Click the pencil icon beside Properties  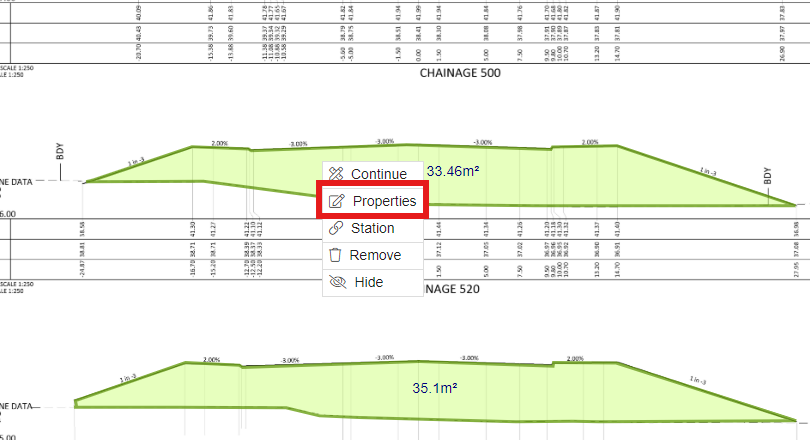click(336, 201)
